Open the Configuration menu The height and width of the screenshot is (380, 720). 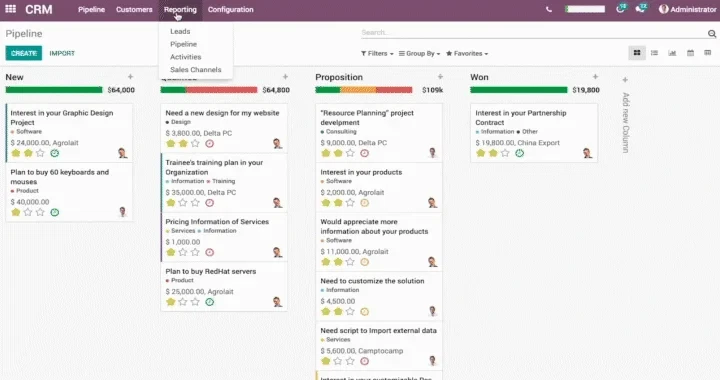(231, 9)
